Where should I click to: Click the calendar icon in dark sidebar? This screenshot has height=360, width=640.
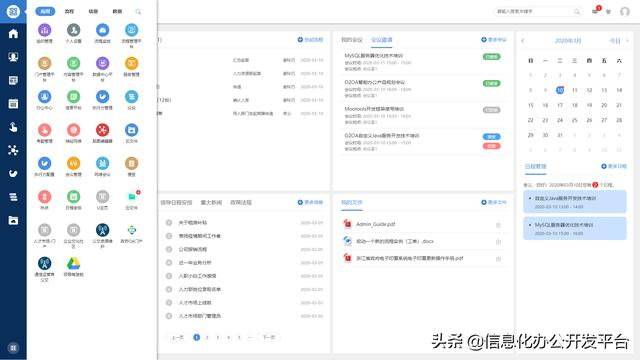click(x=13, y=104)
